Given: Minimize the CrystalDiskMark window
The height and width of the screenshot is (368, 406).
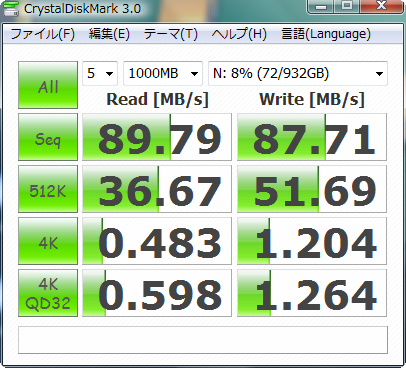Looking at the screenshot, I should [x=321, y=6].
